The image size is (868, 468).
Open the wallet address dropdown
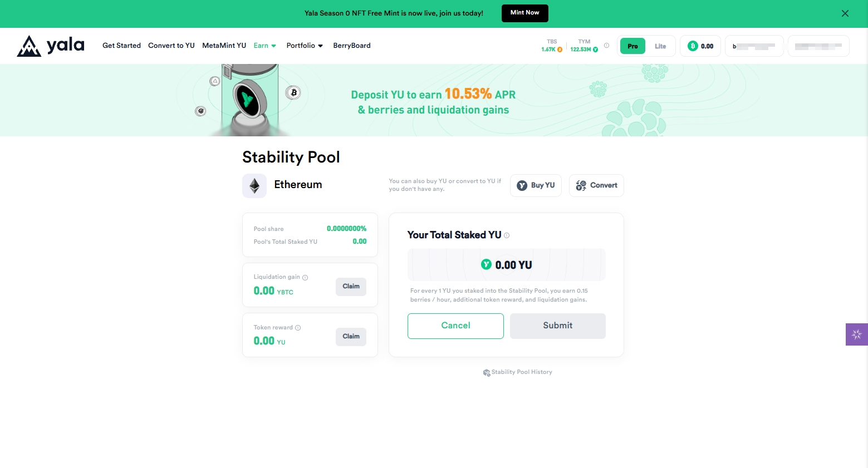tap(754, 46)
